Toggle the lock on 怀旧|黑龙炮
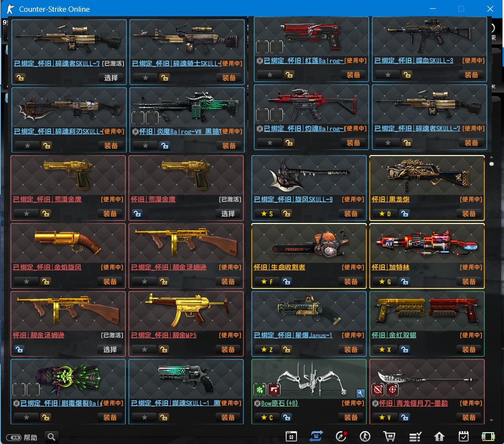The height and width of the screenshot is (444, 504). (404, 214)
